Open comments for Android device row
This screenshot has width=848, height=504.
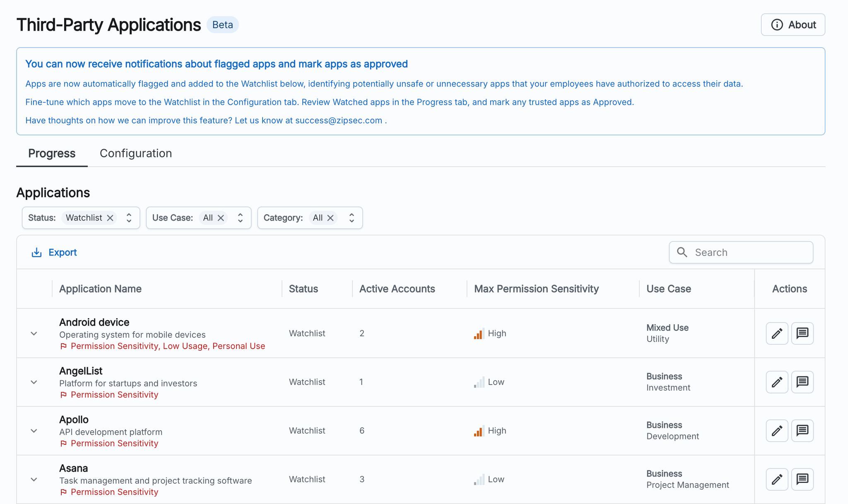pos(802,333)
